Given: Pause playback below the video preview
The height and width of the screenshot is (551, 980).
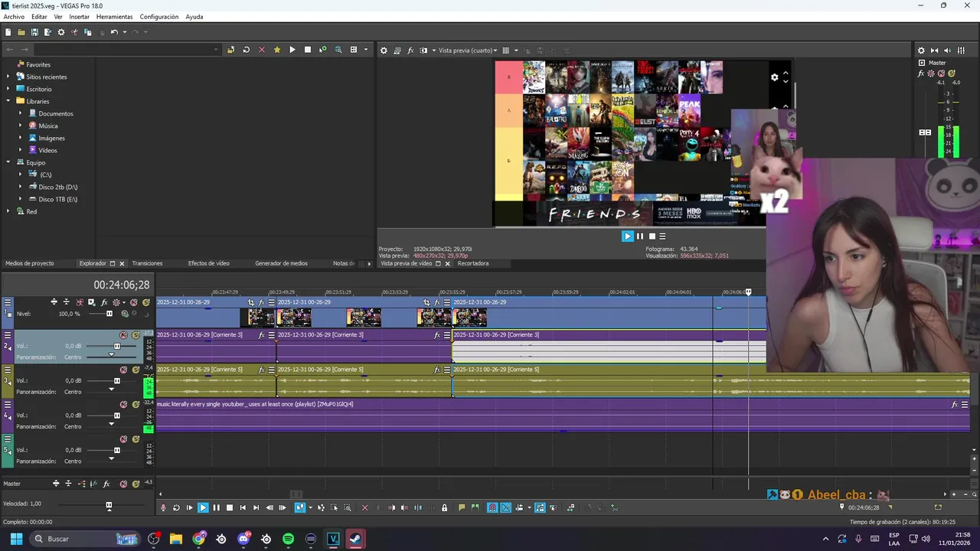Looking at the screenshot, I should point(640,236).
